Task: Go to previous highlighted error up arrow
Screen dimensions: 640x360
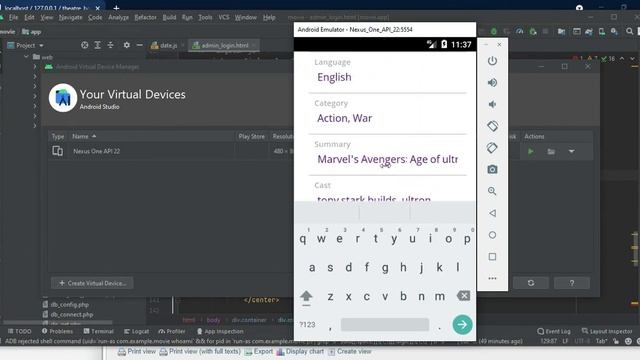Action: coord(622,59)
